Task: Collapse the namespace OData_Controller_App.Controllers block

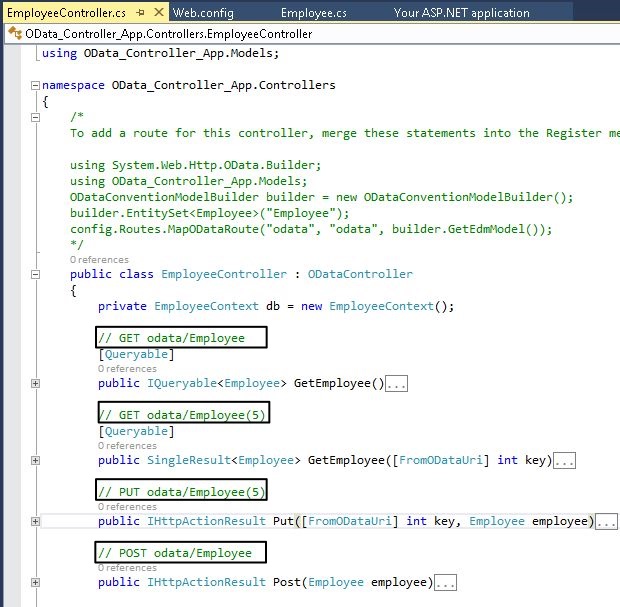Action: 36,85
